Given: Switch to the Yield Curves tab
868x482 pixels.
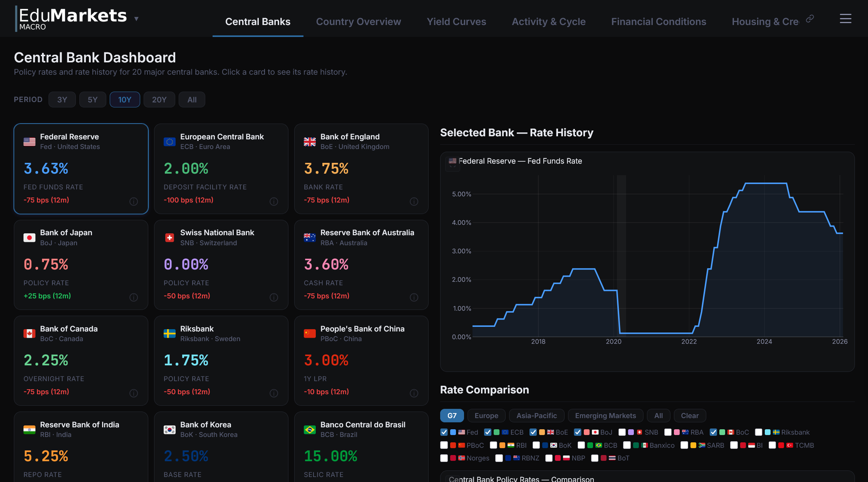Looking at the screenshot, I should tap(456, 22).
